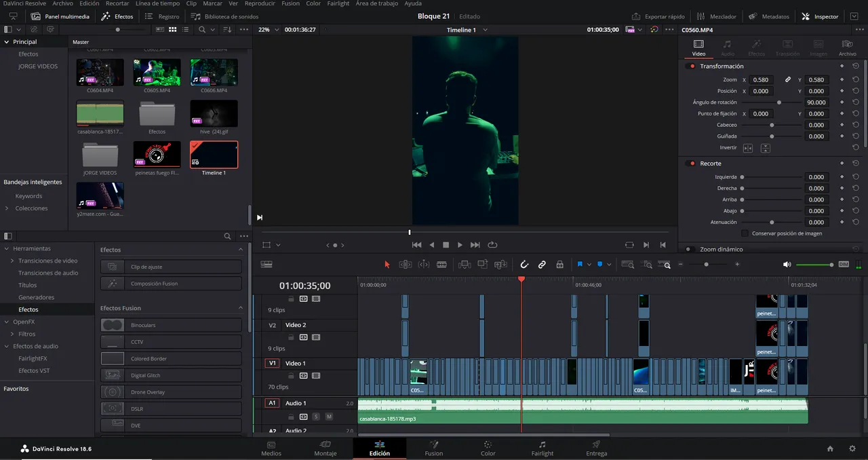
Task: Enable the Conservar posición de imagen checkbox
Action: 745,233
